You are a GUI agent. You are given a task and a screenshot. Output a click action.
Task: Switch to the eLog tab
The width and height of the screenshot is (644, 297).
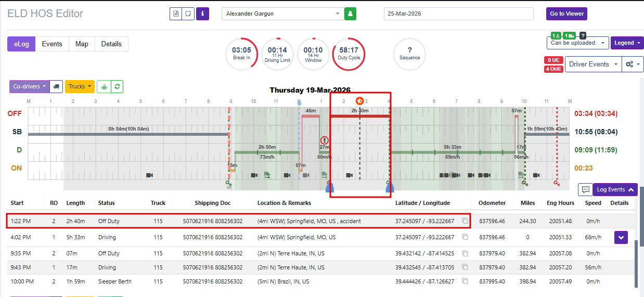tap(21, 44)
